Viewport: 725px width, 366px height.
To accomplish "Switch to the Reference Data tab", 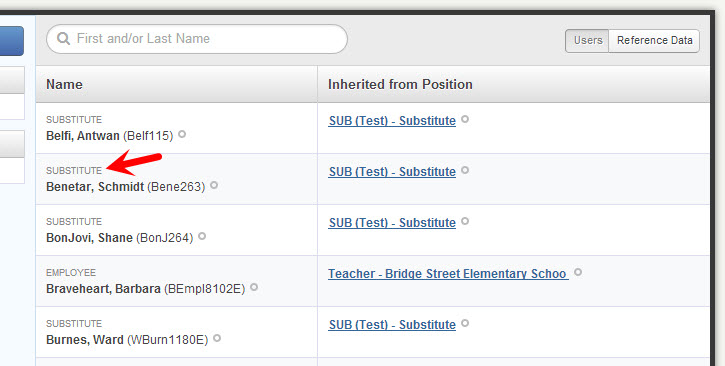I will pos(654,41).
